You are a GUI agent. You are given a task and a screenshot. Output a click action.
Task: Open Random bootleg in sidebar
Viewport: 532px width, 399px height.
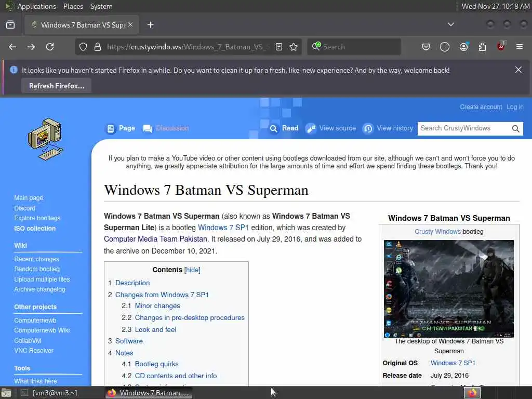click(37, 269)
